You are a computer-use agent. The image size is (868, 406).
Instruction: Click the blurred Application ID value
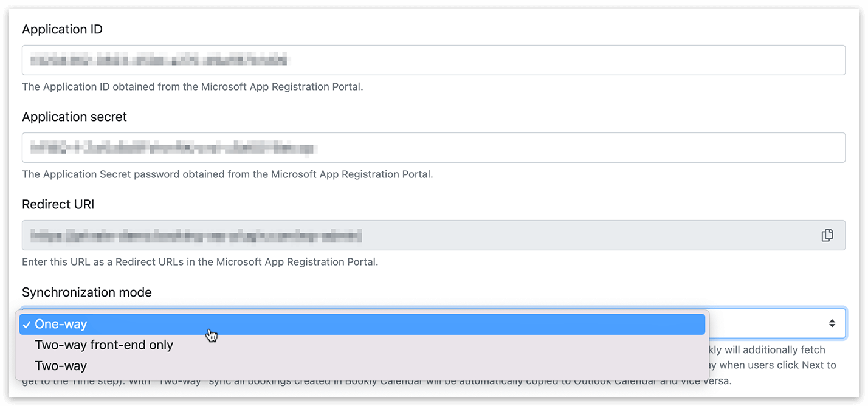point(159,60)
